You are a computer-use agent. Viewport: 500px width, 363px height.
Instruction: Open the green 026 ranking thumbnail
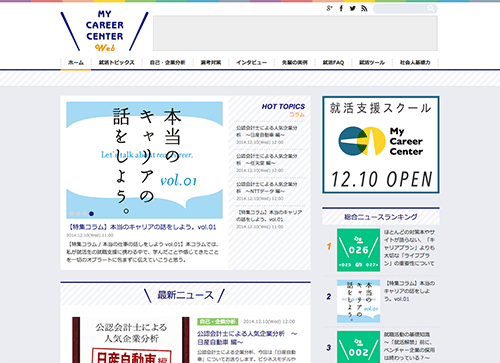coord(358,250)
